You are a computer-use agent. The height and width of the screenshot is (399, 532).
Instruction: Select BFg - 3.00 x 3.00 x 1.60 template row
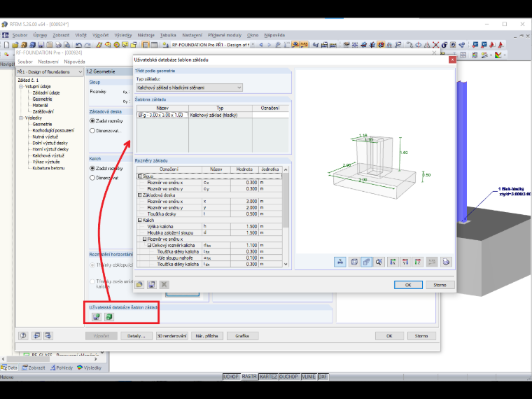point(213,115)
